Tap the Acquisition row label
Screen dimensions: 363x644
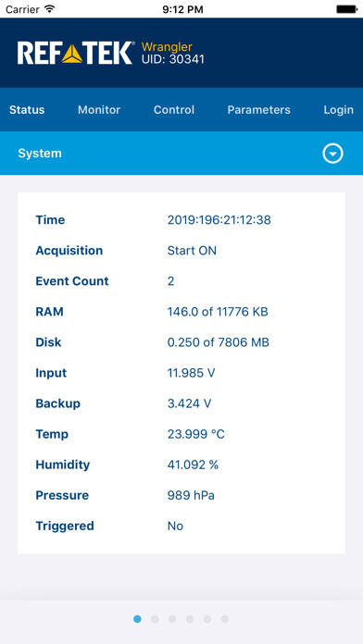69,251
